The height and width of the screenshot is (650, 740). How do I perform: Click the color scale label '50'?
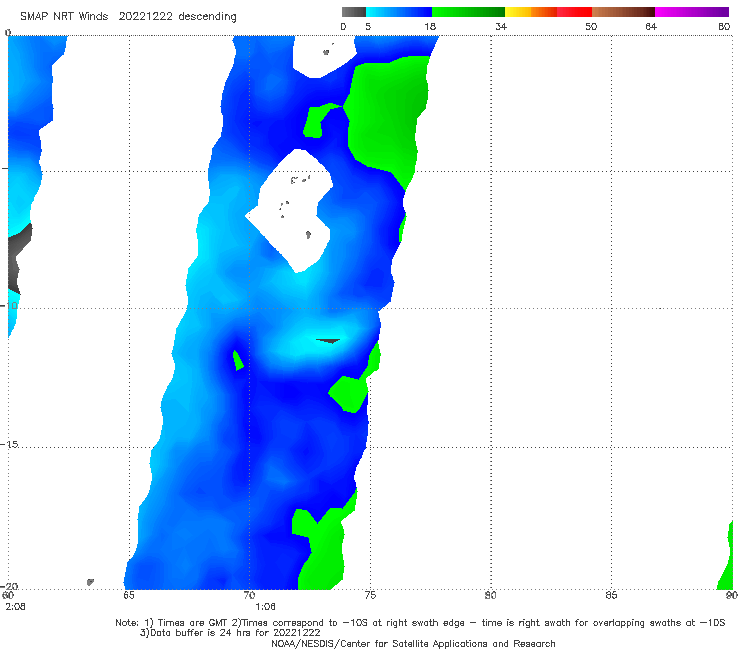pyautogui.click(x=591, y=27)
